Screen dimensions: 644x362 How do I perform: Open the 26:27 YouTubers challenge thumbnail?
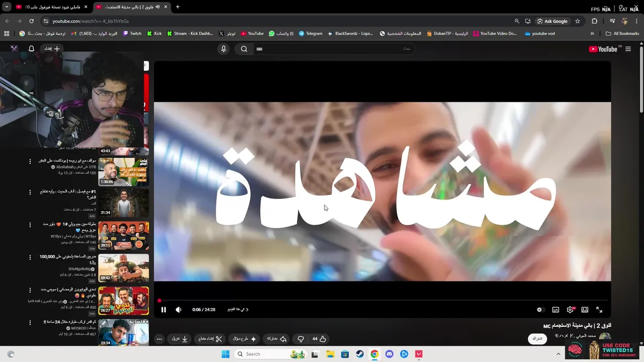coord(123,300)
